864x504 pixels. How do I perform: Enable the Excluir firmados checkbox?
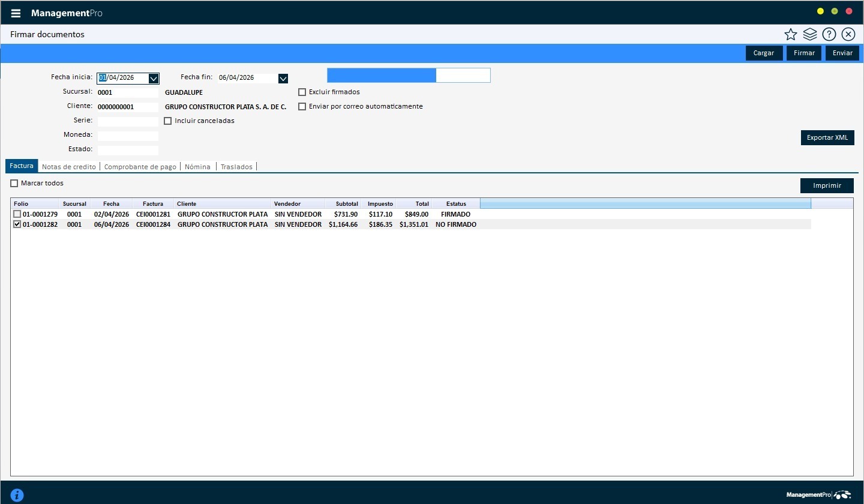[302, 92]
